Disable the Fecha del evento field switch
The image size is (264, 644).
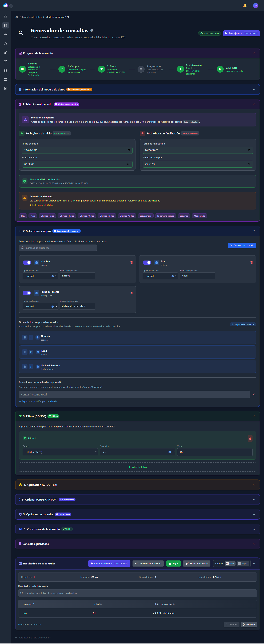pos(27,293)
